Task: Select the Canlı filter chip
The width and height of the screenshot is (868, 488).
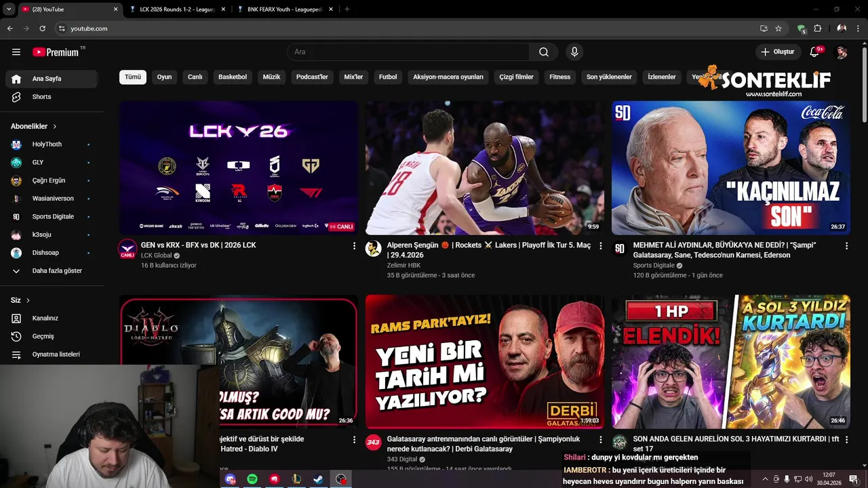Action: coord(195,77)
